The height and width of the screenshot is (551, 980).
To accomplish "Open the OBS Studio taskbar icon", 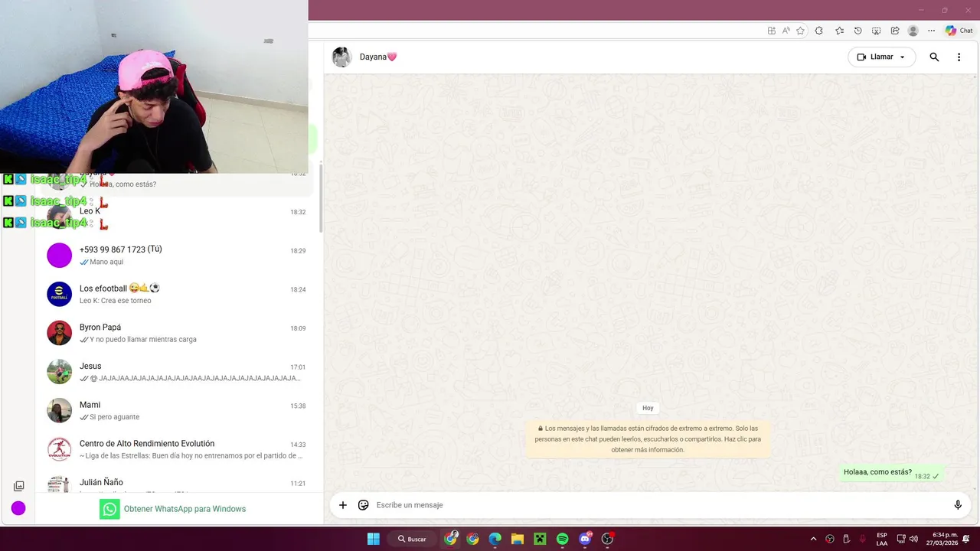I will 608,539.
